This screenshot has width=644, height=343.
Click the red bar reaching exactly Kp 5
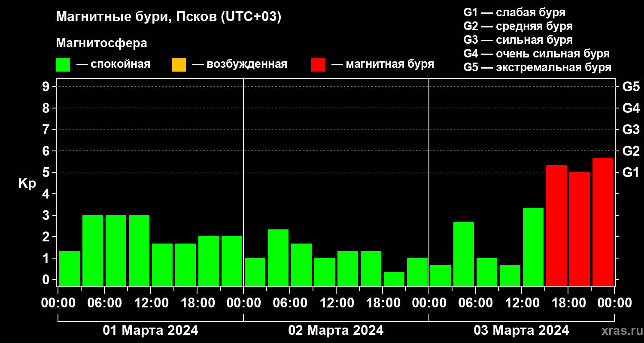580,229
